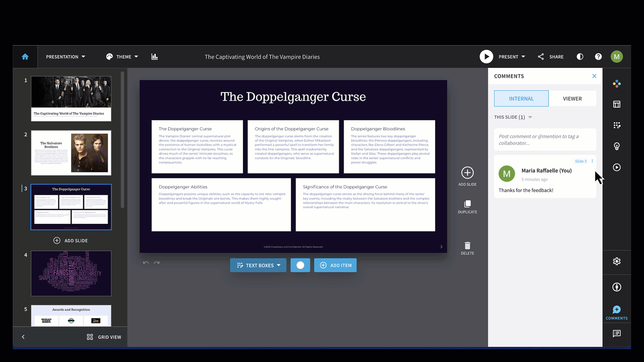644x362 pixels.
Task: Click the post comment input field
Action: [x=545, y=140]
